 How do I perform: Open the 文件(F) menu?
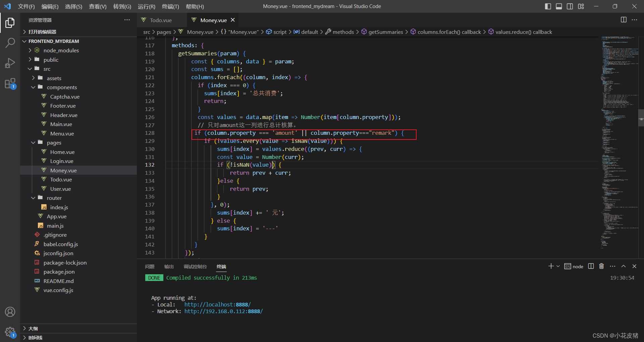26,6
